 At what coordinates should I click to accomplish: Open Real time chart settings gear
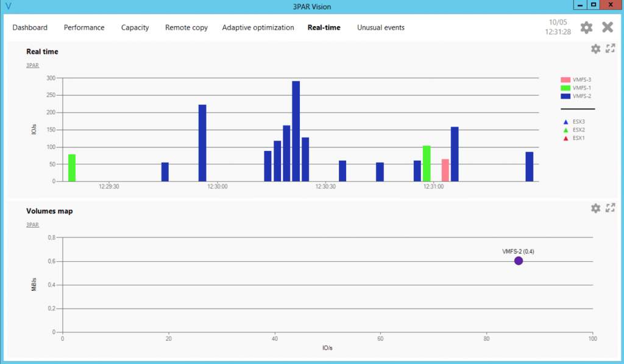pos(595,49)
